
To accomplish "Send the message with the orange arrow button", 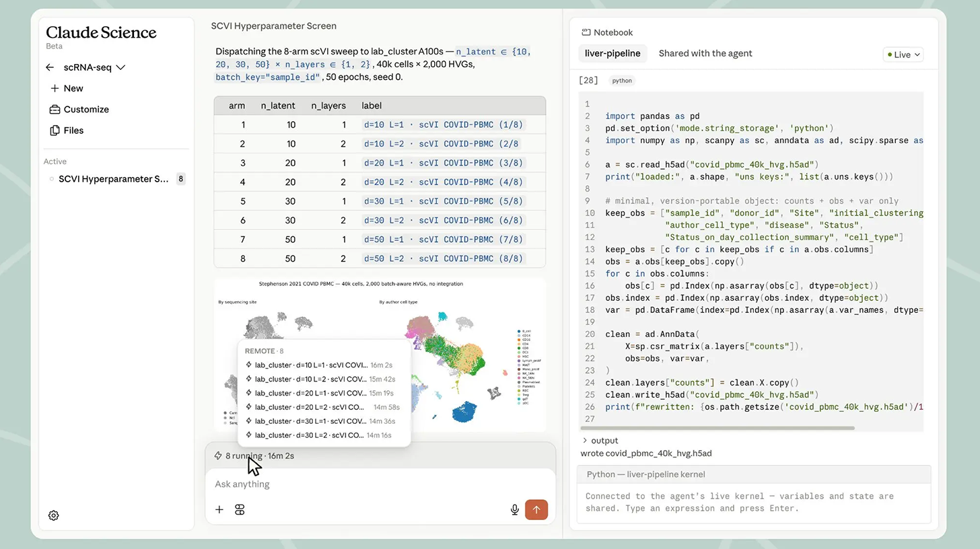I will click(536, 509).
